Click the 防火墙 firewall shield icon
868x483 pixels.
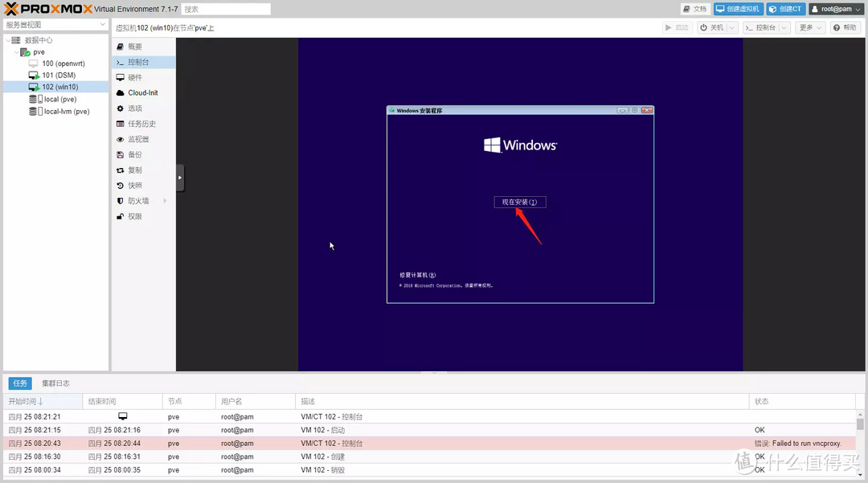120,202
